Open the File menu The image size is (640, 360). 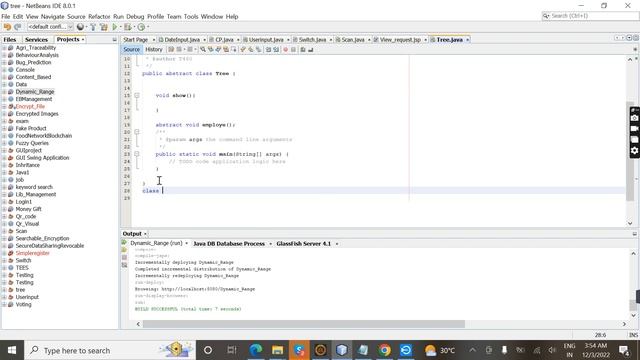tap(6, 17)
